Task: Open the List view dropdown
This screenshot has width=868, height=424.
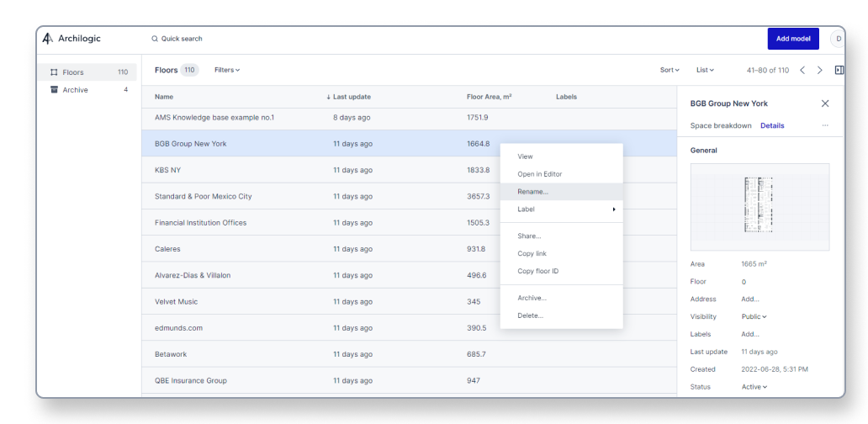Action: tap(705, 71)
